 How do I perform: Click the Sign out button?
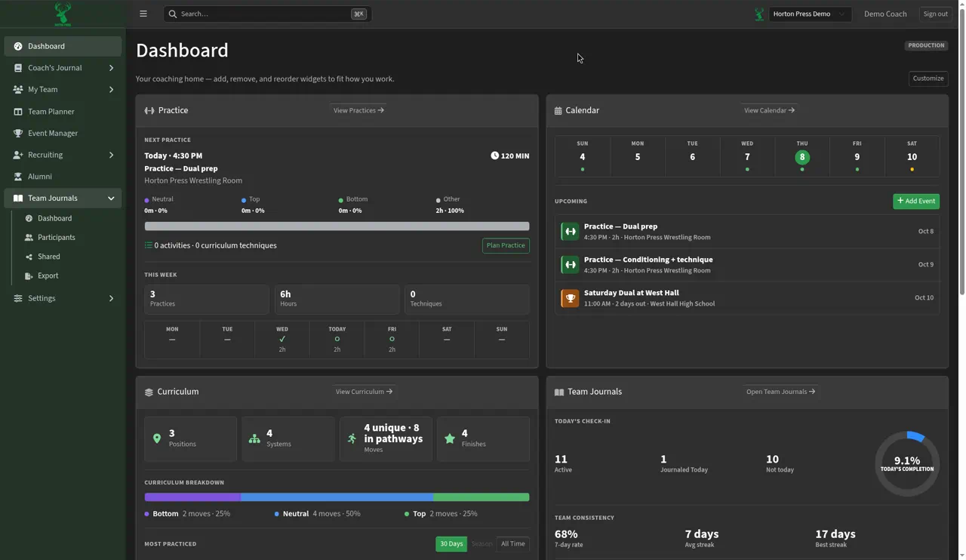click(935, 14)
